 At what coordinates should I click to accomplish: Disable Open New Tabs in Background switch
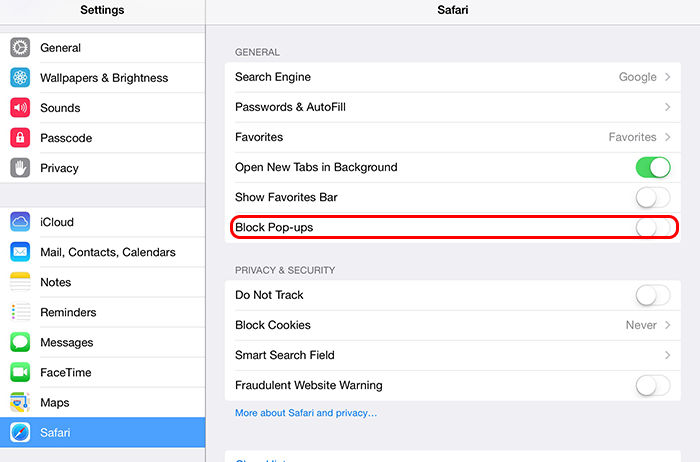(653, 167)
